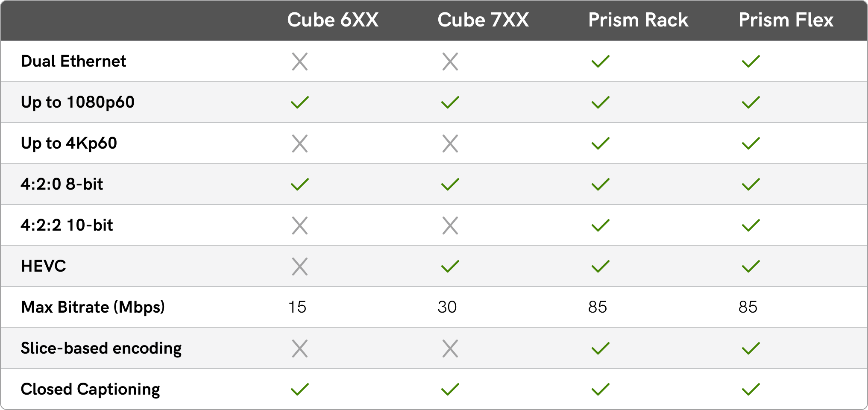The image size is (868, 410).
Task: Click Slice-based encoding X under Cube 6XX
Action: click(300, 348)
